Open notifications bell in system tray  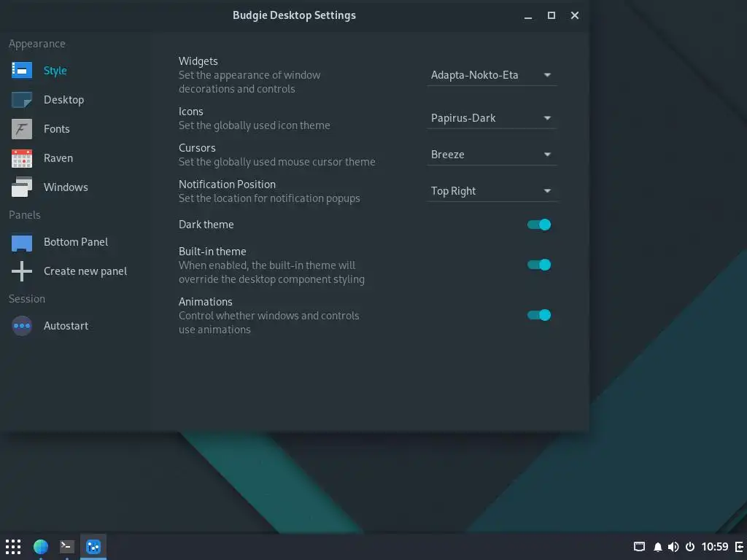point(658,547)
